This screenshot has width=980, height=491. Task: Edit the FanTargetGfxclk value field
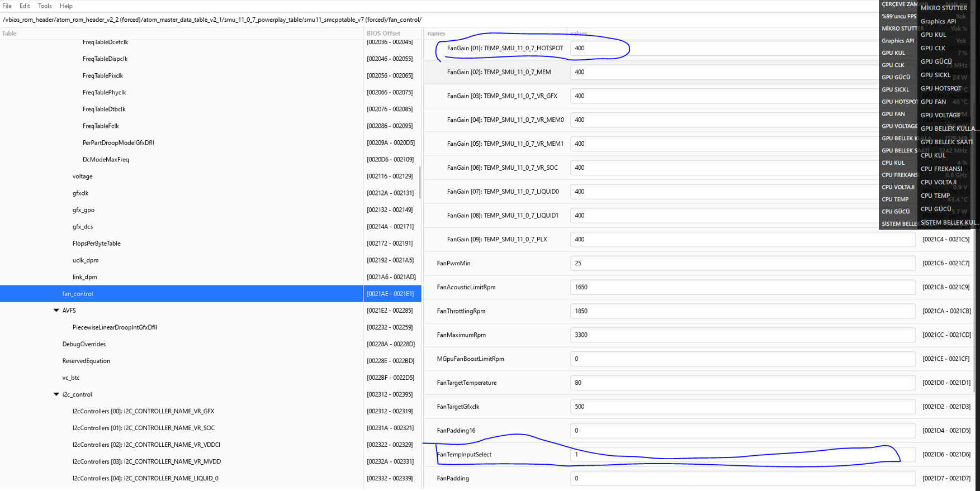tap(742, 407)
